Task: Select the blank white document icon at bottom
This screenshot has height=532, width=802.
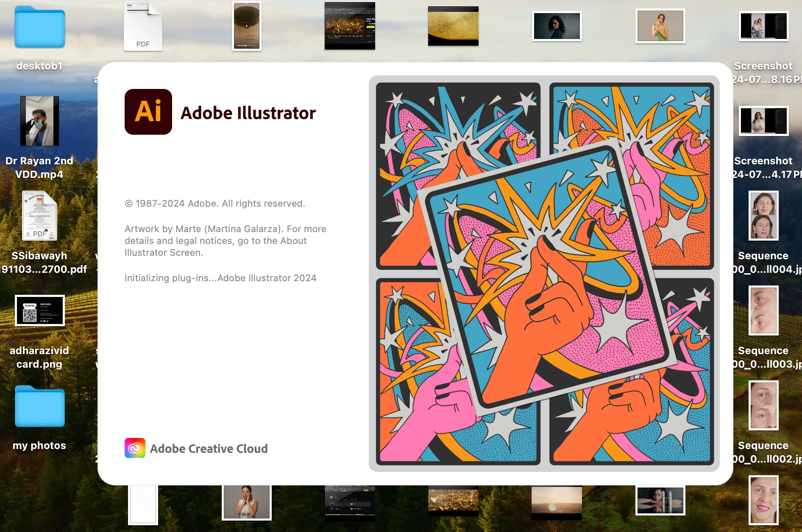Action: pos(143,505)
